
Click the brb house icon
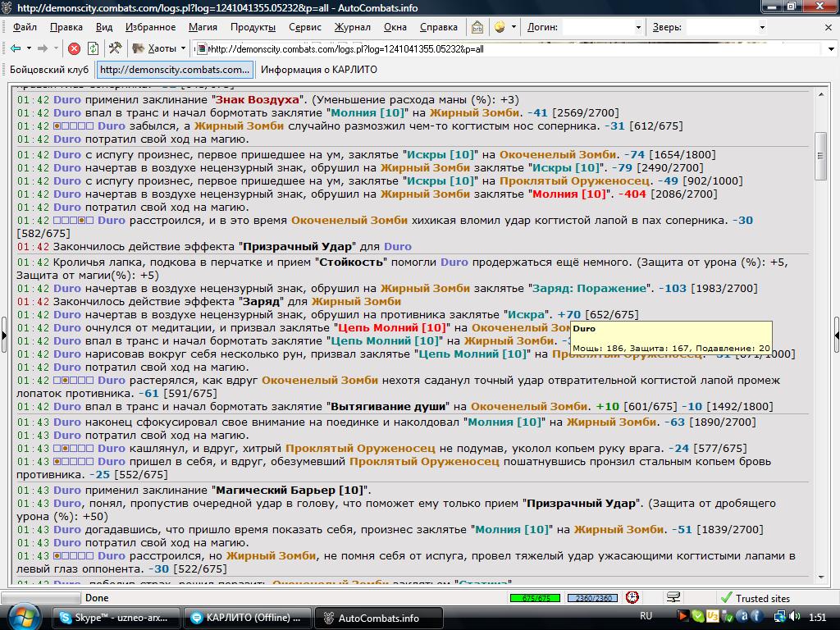[x=477, y=27]
